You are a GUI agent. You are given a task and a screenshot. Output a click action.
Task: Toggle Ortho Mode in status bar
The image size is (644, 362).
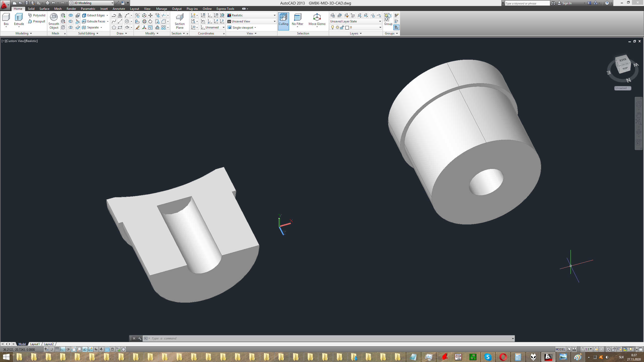pos(63,349)
